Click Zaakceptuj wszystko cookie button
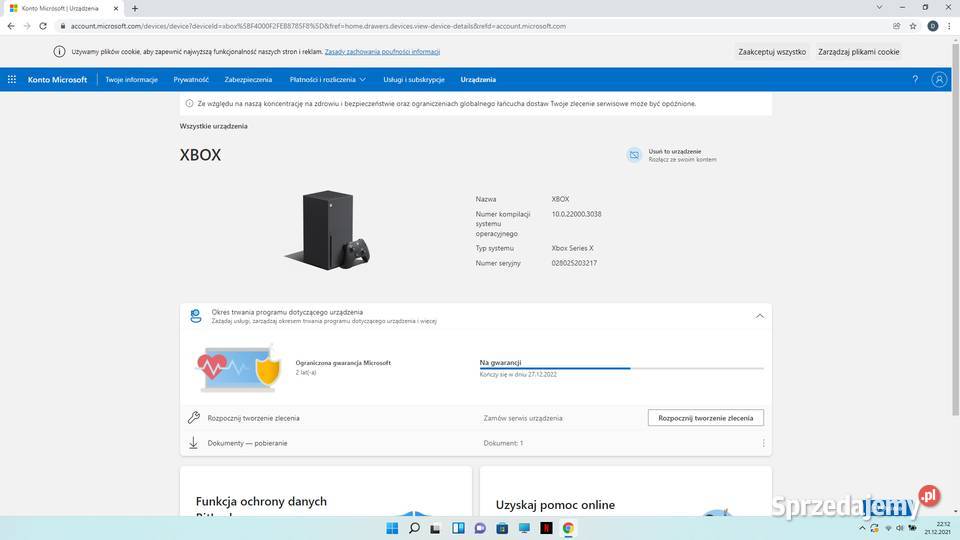The height and width of the screenshot is (540, 960). click(x=771, y=52)
